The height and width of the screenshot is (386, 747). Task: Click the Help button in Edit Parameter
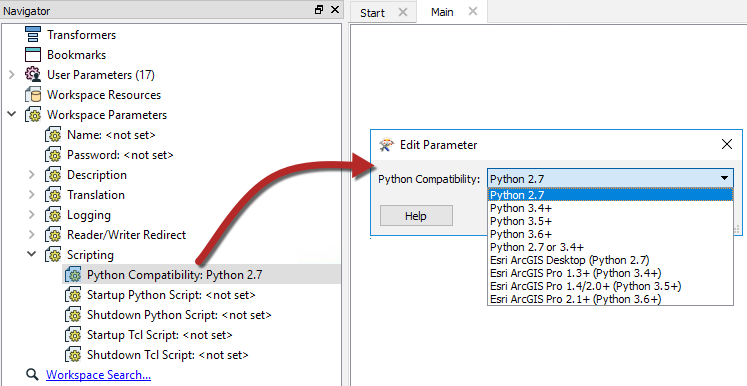[x=416, y=216]
